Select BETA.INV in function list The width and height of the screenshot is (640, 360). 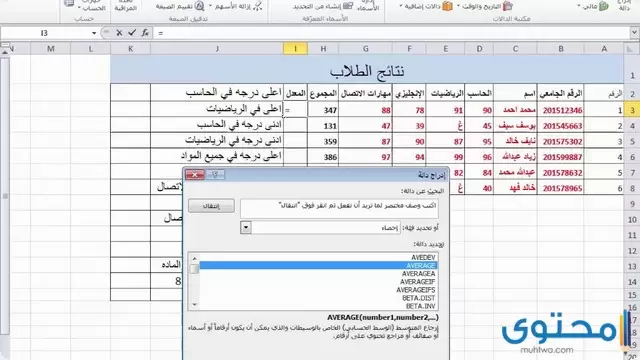[420, 306]
